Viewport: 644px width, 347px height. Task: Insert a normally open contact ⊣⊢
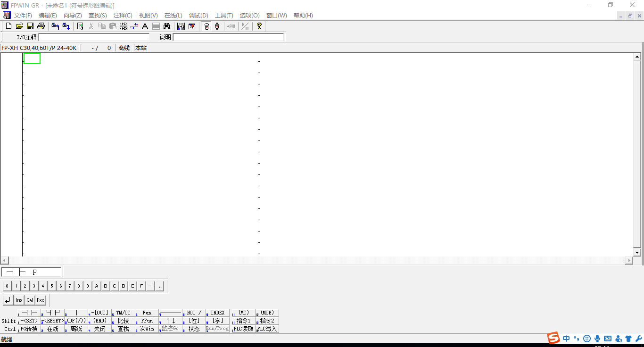(x=29, y=313)
